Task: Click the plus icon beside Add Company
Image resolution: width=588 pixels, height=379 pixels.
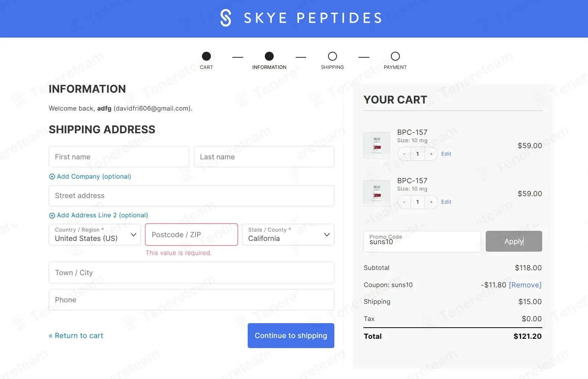Action: pyautogui.click(x=52, y=177)
